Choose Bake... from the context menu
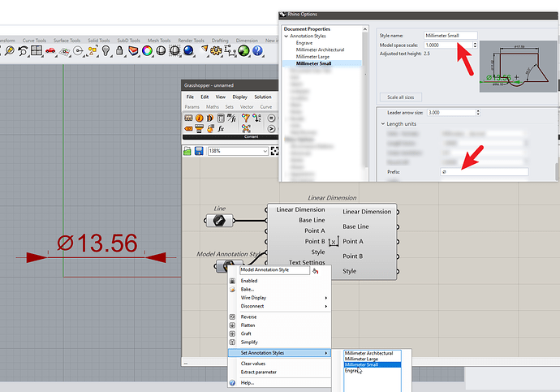 click(248, 289)
